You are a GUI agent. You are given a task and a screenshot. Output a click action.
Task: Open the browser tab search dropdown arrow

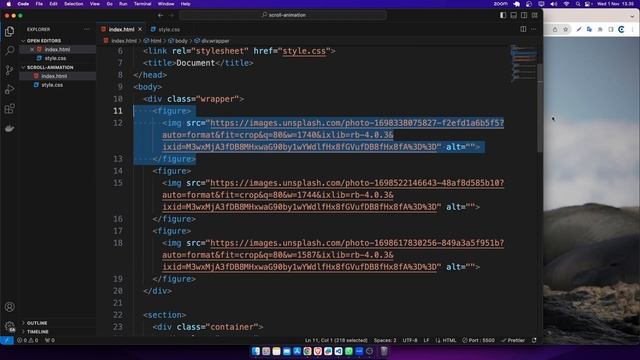click(632, 16)
